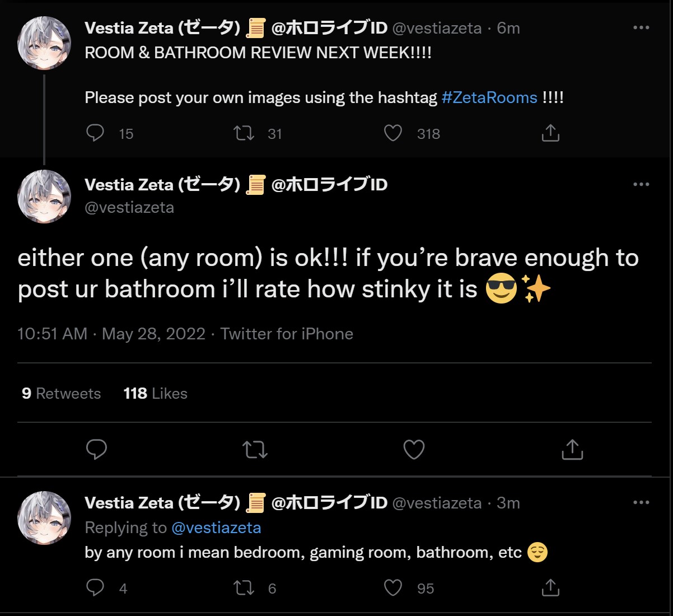Reply to the ROOM & BATHROOM REVIEW tweet

95,133
